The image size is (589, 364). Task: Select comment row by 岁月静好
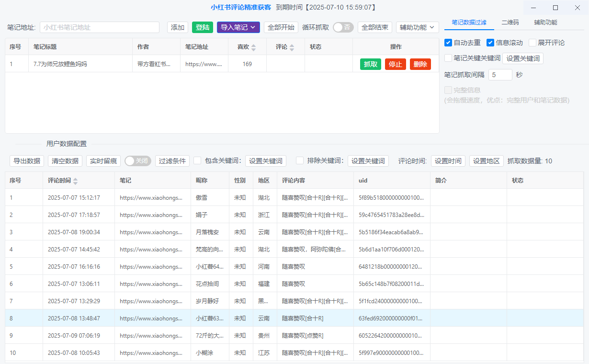click(x=294, y=301)
